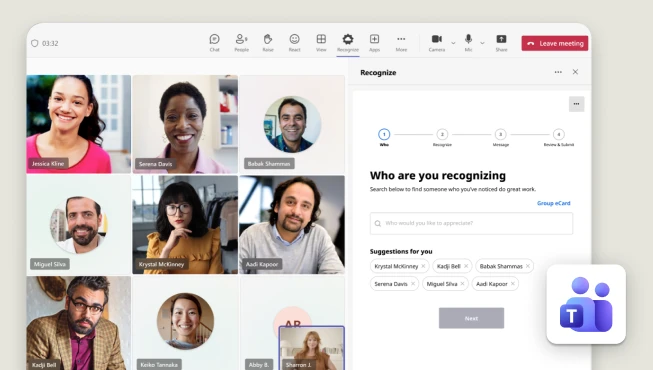Open the Chat panel

(214, 43)
